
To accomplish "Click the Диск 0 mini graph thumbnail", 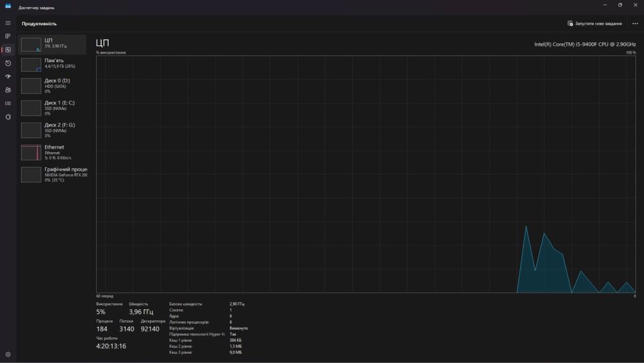I will tap(31, 86).
